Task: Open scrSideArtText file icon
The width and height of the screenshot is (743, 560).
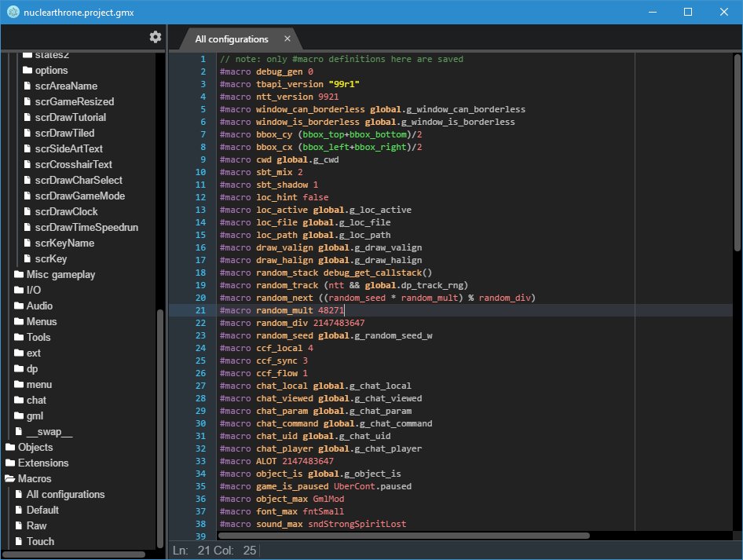Action: [x=27, y=148]
